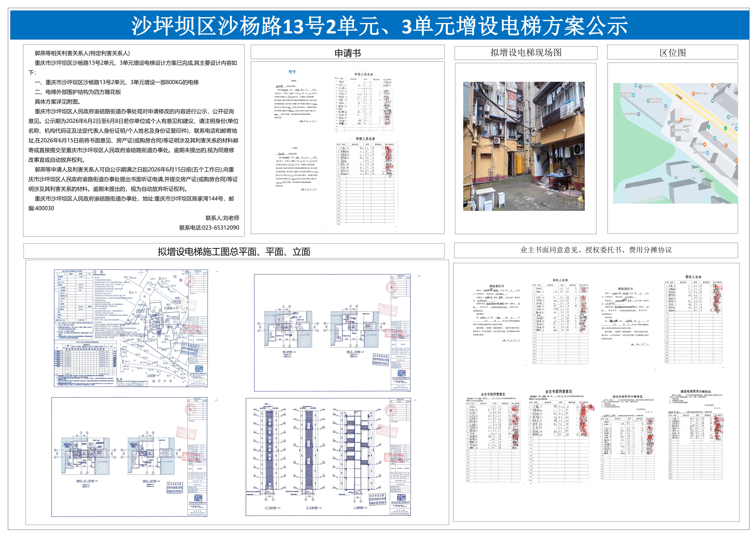This screenshot has width=756, height=535.
Task: Click the "沙杨路13号" label on the site plan
Action: click(x=171, y=308)
